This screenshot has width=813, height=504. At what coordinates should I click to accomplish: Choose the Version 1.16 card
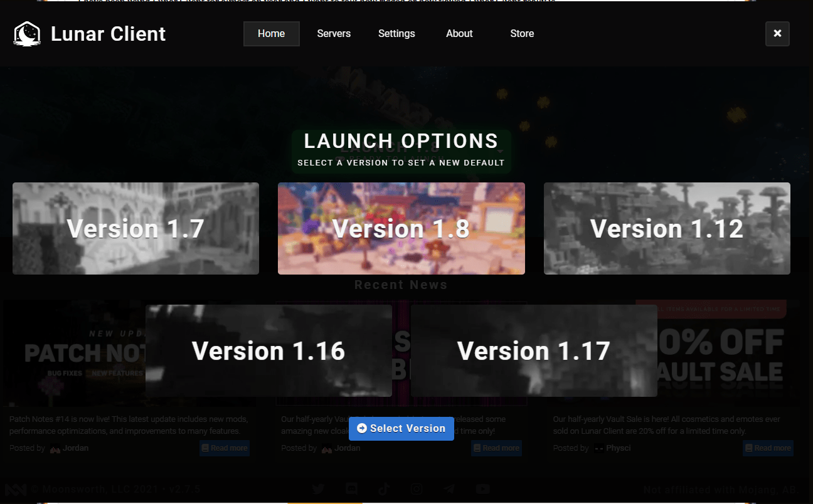click(x=268, y=350)
